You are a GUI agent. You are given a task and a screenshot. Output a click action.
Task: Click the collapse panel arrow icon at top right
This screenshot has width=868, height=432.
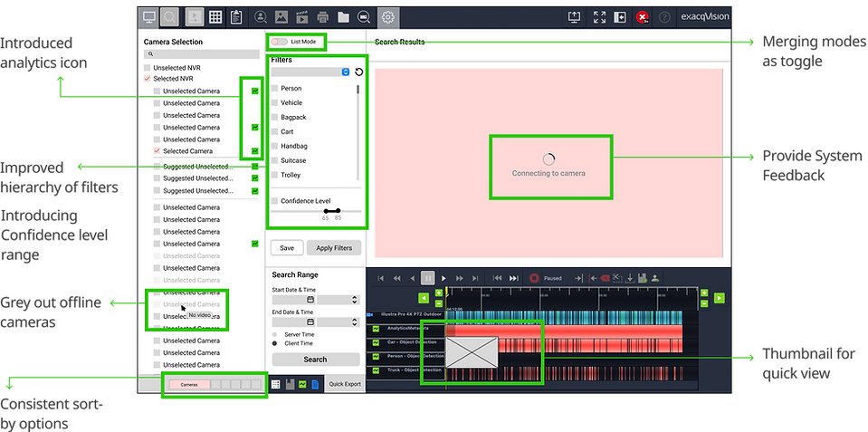[620, 17]
